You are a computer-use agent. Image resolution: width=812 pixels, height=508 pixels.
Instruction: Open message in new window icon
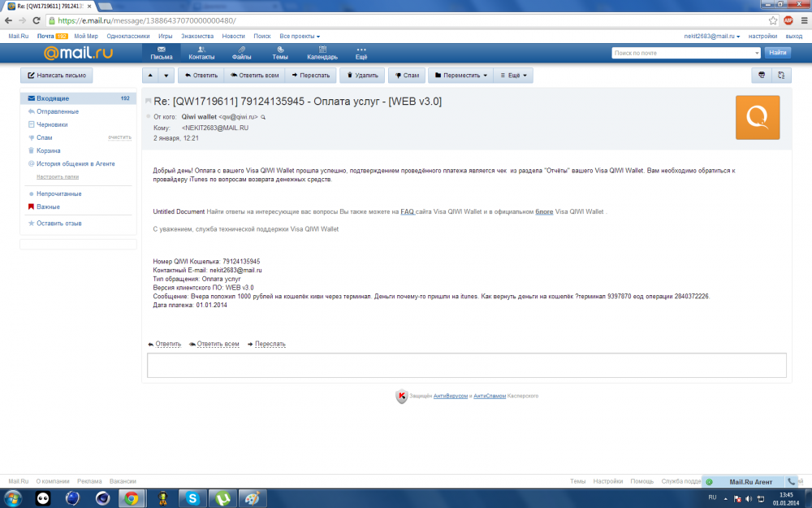[x=781, y=75]
